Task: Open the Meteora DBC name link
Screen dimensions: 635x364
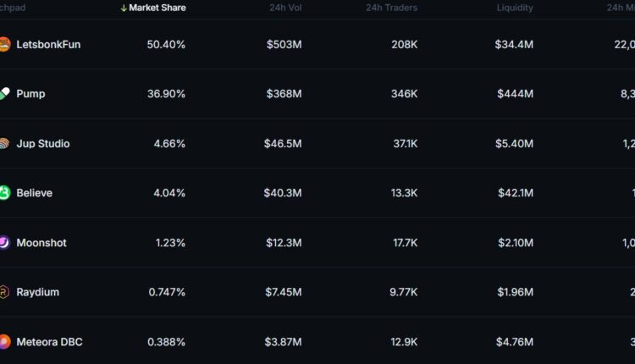Action: coord(49,342)
